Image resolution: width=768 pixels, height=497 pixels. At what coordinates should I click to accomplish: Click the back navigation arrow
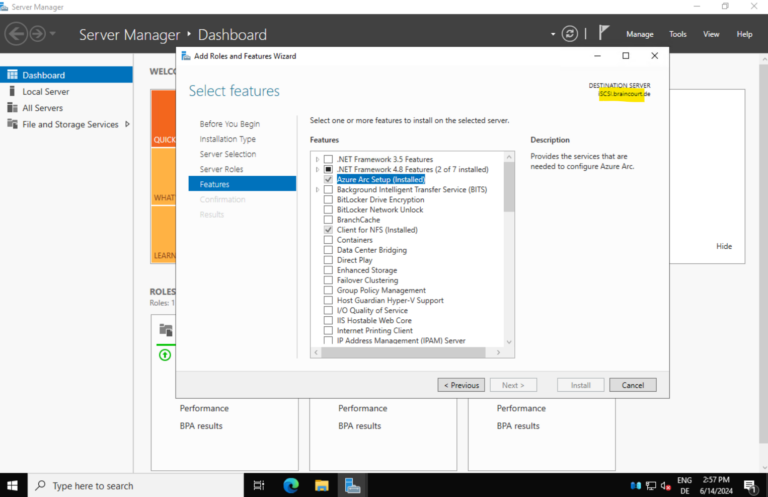click(16, 34)
